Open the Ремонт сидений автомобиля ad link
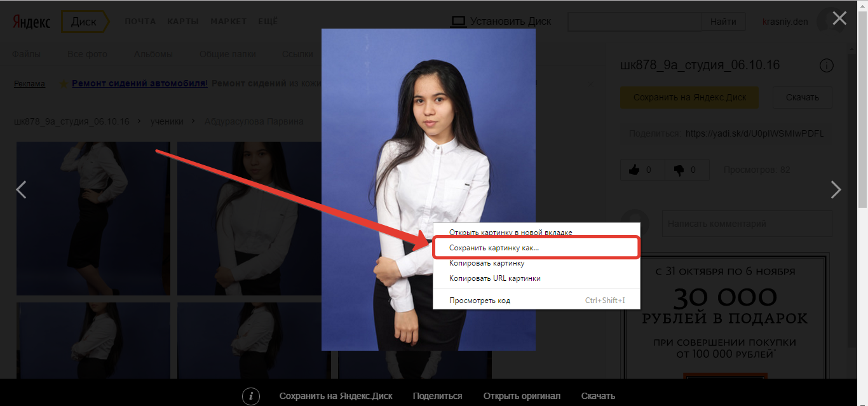Screen dimensions: 868x406 click(x=140, y=83)
